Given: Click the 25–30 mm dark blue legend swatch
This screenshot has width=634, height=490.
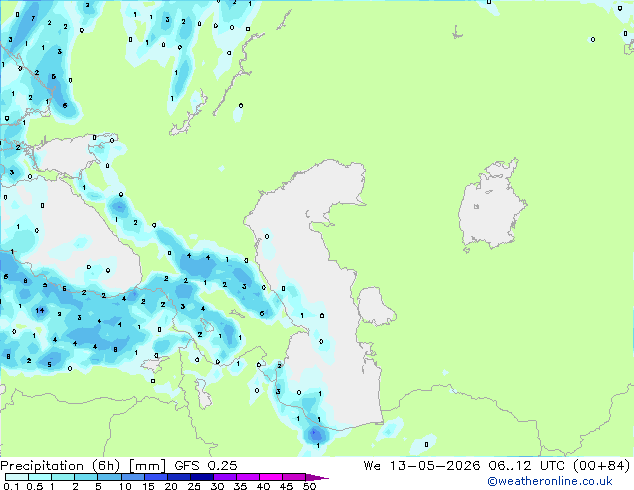Looking at the screenshot, I should (202, 477).
